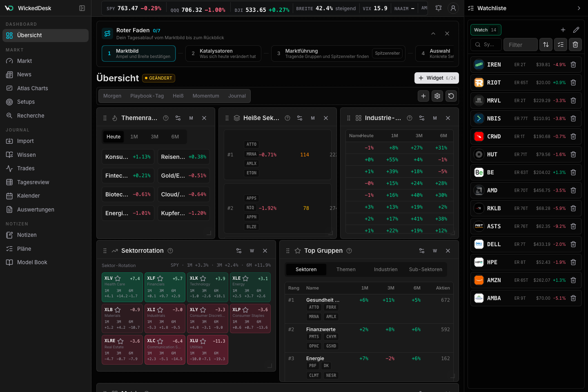
Task: Open dashboard layout settings gear
Action: point(437,96)
